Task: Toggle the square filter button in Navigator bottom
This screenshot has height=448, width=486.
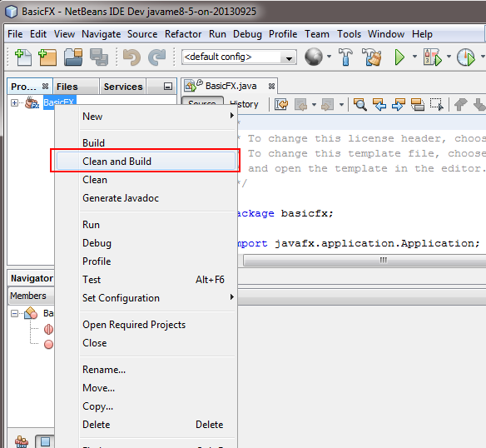Action: (45, 441)
